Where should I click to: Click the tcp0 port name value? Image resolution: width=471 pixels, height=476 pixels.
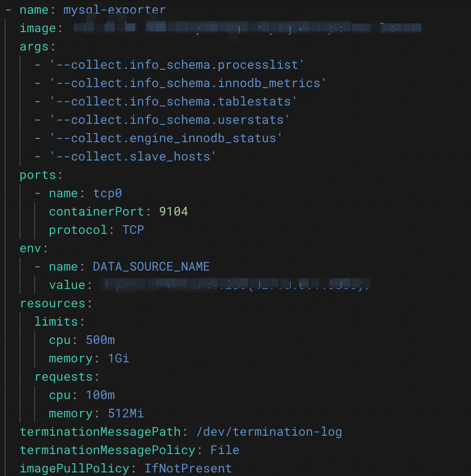[x=107, y=193]
